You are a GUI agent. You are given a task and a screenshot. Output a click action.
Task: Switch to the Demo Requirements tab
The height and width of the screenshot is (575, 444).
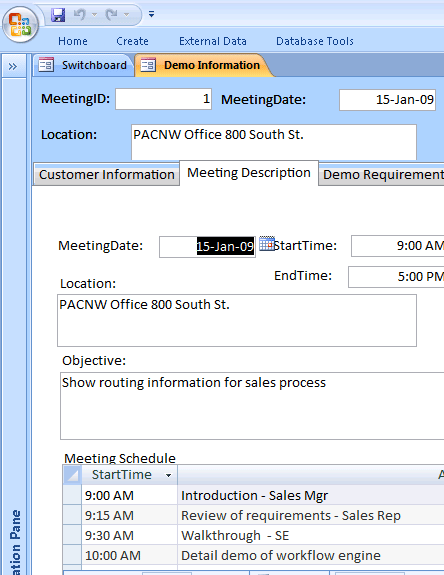(381, 175)
